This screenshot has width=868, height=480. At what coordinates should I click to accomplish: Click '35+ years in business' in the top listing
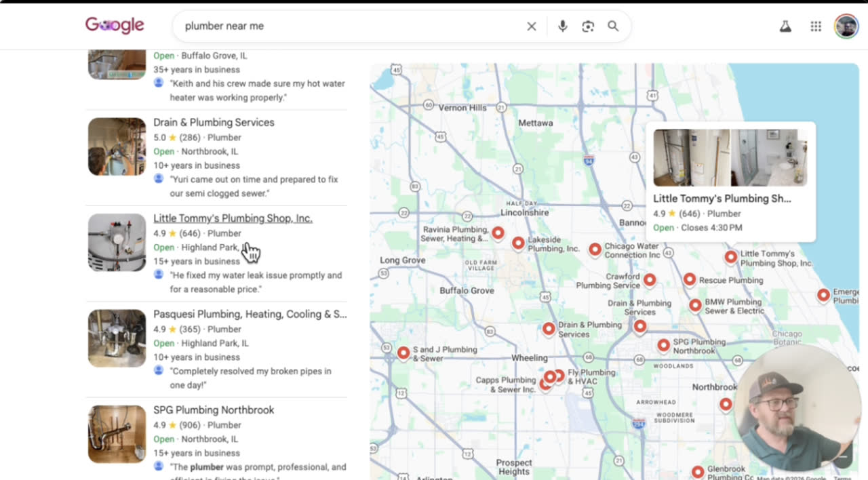point(197,69)
